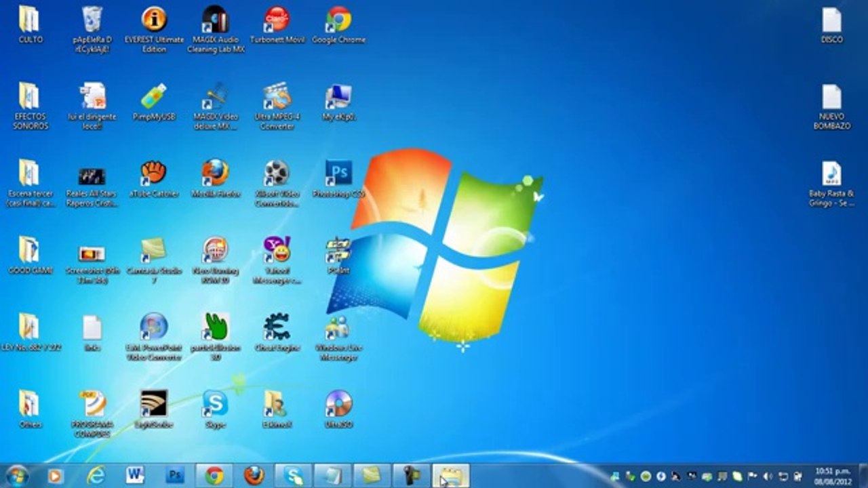This screenshot has width=868, height=488.
Task: Open the Windows Live Messenger shortcut
Action: (338, 337)
